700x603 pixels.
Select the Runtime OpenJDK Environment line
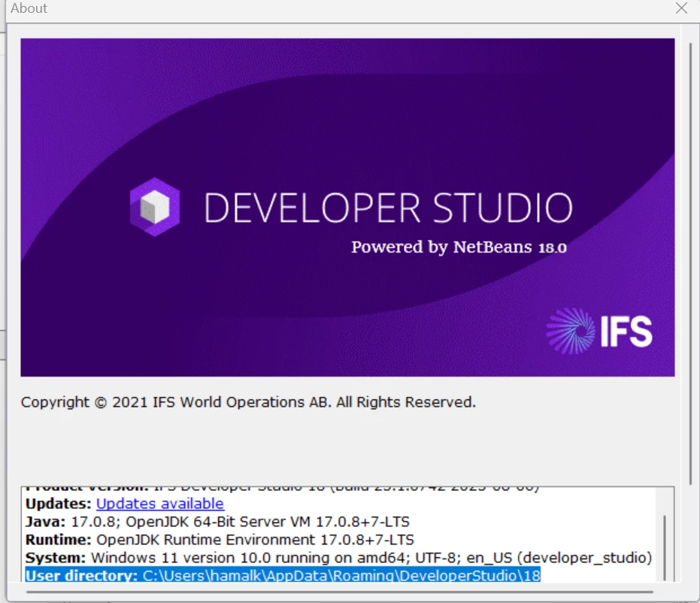click(x=220, y=540)
